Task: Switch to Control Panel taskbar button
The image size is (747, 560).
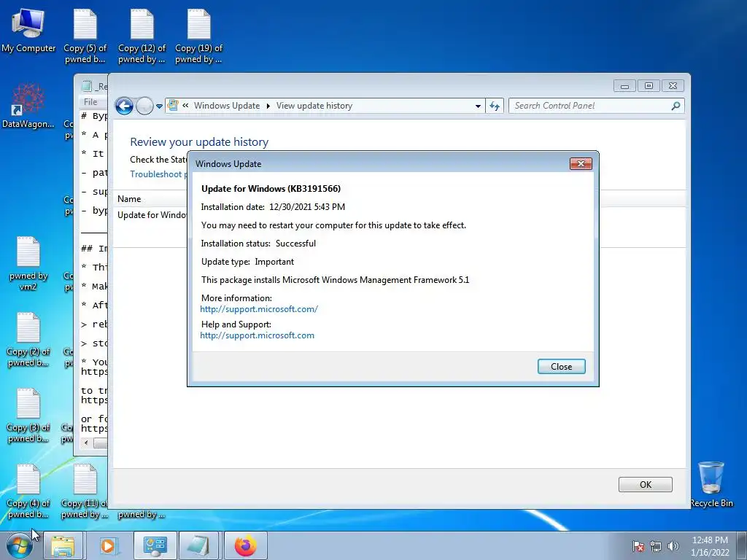Action: pos(155,545)
